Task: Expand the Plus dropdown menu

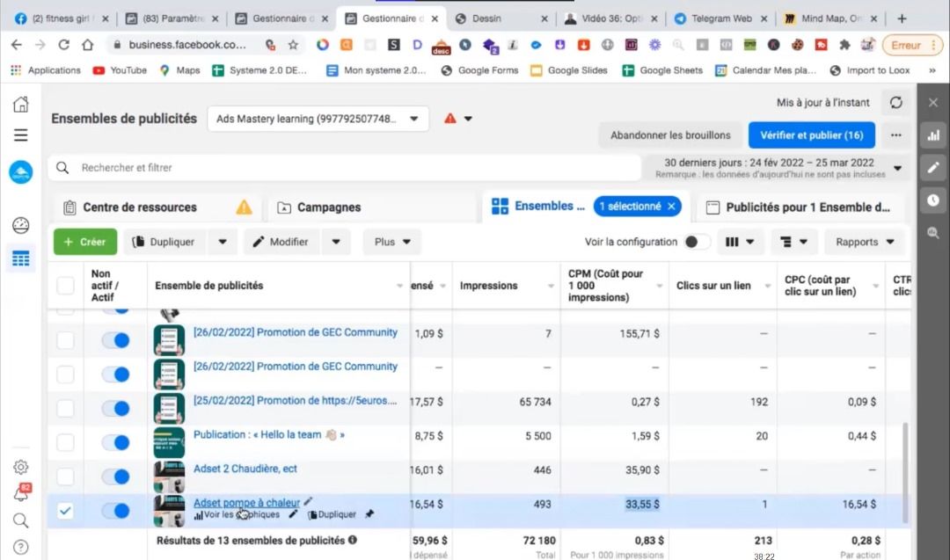Action: click(391, 242)
